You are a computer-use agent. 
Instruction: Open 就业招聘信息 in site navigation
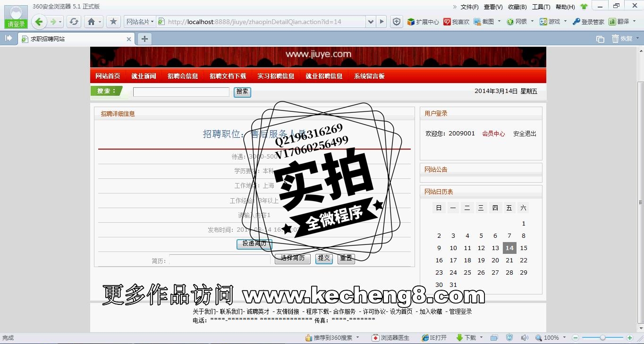(x=324, y=76)
